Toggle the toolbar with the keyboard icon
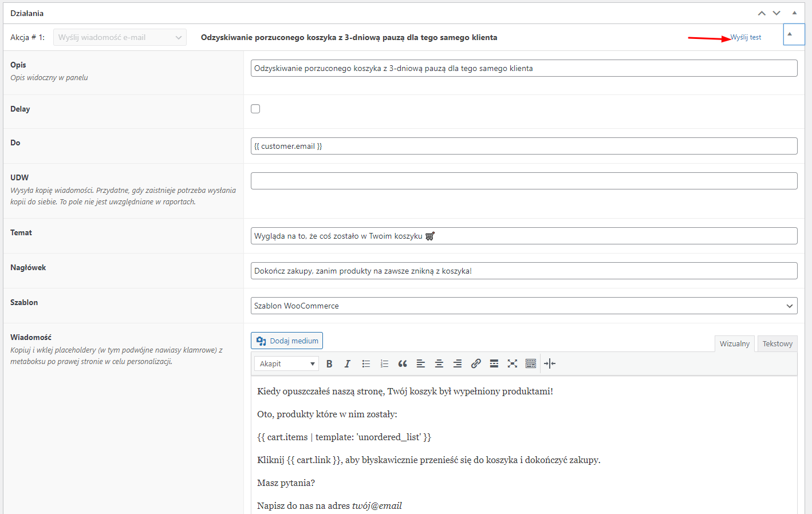Viewport: 812px width, 514px height. [531, 364]
